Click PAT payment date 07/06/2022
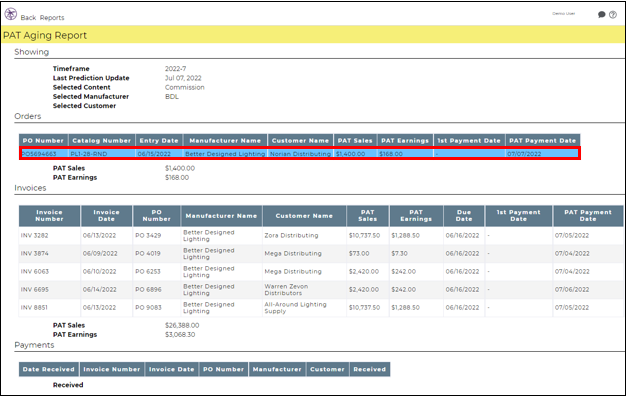The width and height of the screenshot is (629, 398). 572,290
